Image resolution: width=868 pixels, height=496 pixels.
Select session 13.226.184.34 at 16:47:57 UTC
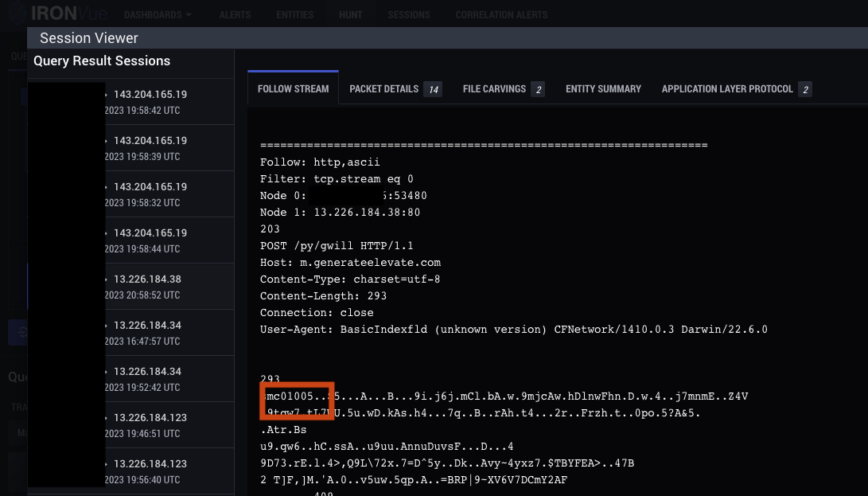(130, 333)
